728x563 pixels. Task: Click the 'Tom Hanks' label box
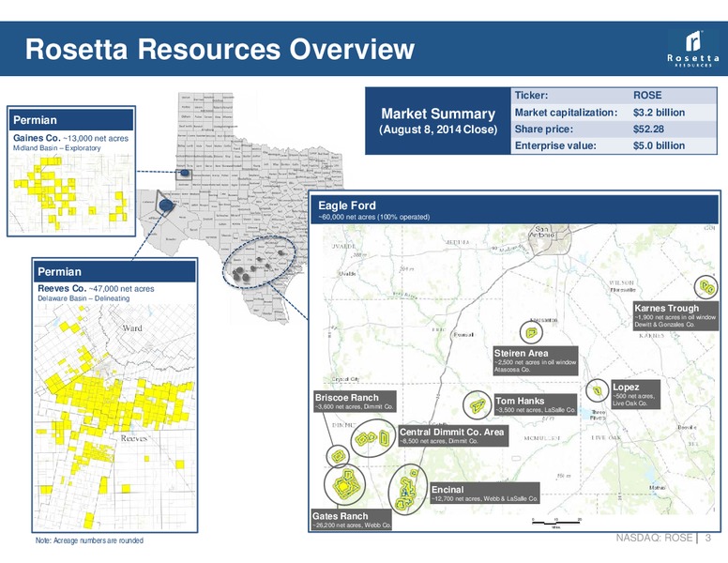536,404
